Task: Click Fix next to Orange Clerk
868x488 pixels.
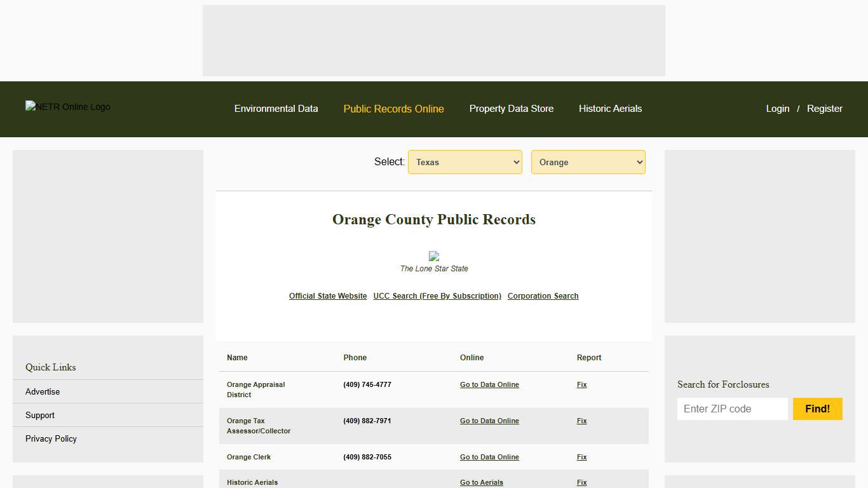Action: point(581,457)
